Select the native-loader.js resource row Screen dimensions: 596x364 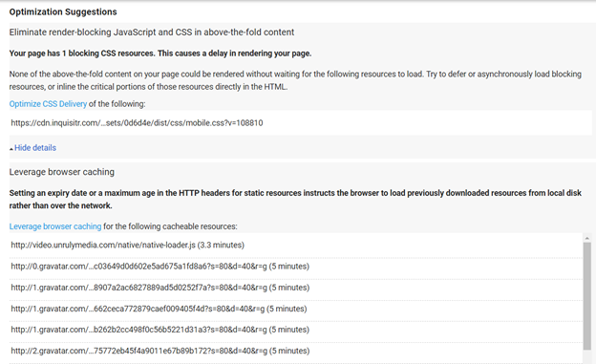point(296,245)
